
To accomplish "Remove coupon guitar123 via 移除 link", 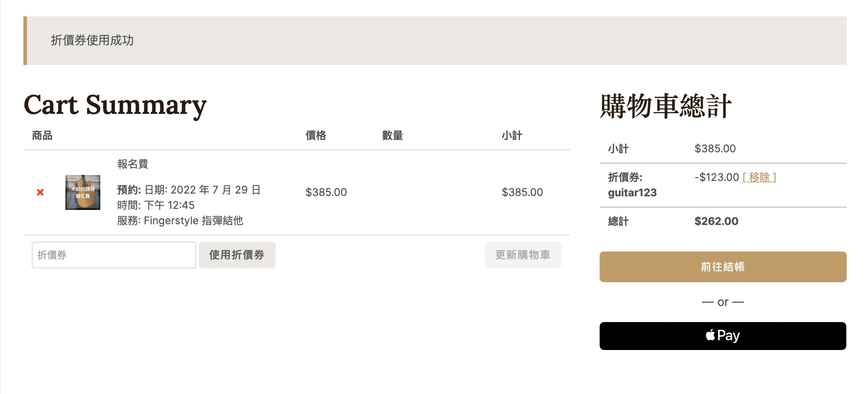I will (759, 177).
